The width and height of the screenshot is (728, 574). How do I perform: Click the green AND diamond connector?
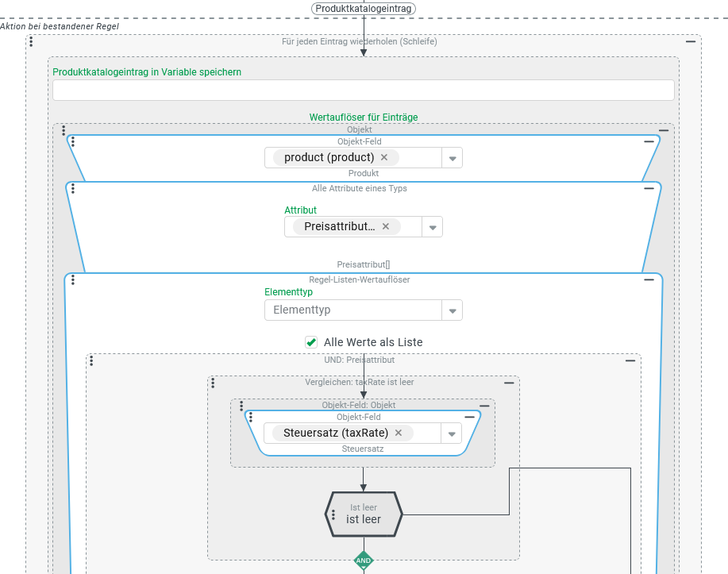click(364, 560)
